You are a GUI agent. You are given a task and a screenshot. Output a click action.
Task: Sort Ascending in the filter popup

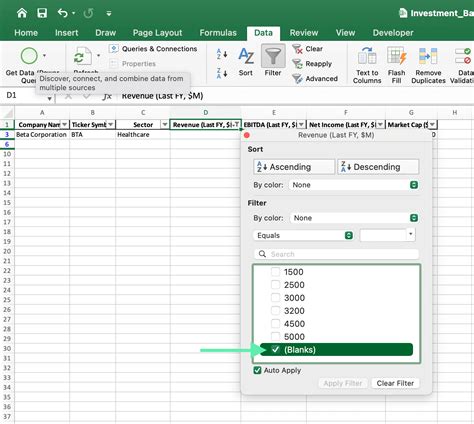pos(294,167)
